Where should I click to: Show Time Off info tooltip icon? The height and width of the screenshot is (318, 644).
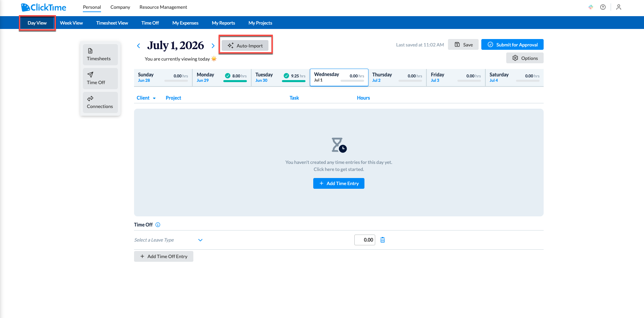158,225
